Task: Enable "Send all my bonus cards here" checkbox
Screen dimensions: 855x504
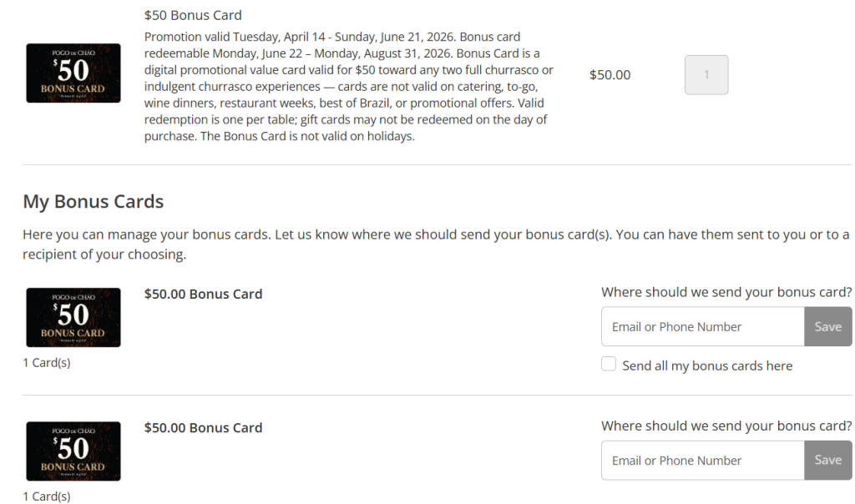Action: (x=609, y=365)
